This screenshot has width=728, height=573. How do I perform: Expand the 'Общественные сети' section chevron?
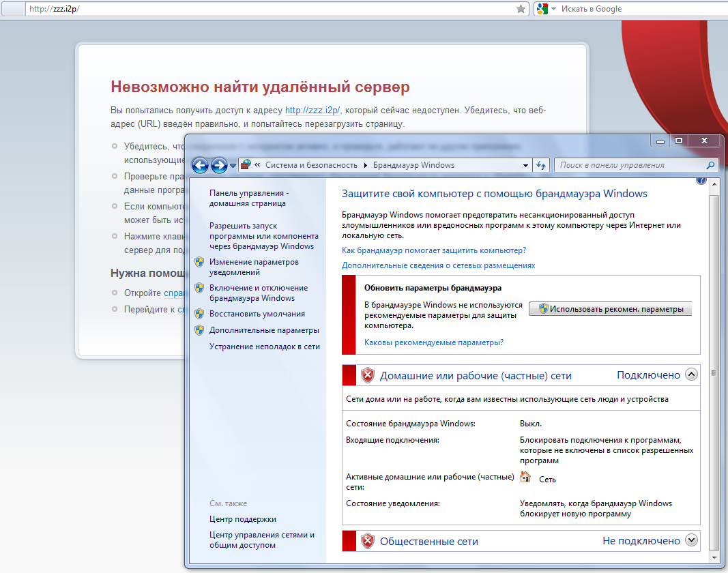tap(691, 540)
